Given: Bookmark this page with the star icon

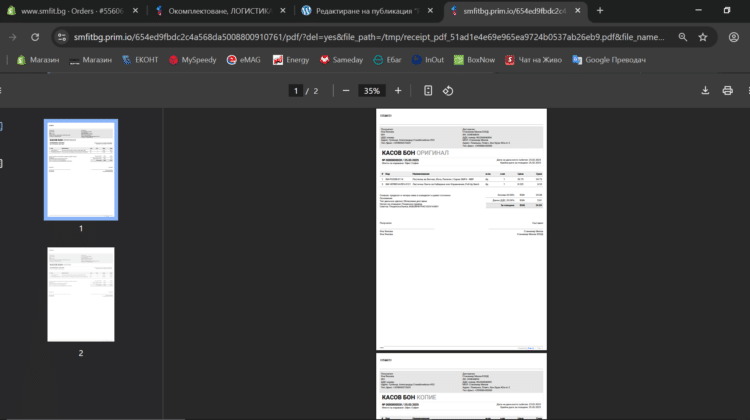Looking at the screenshot, I should 703,36.
